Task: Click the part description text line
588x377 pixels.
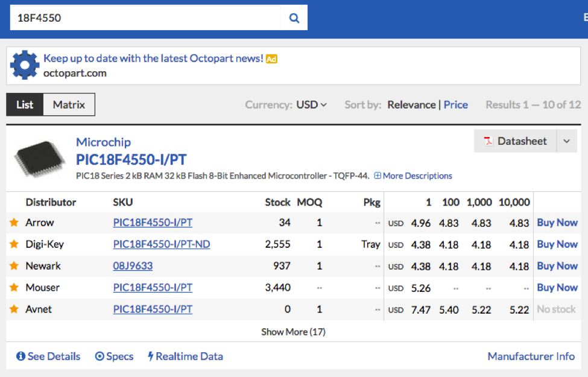Action: [x=223, y=176]
